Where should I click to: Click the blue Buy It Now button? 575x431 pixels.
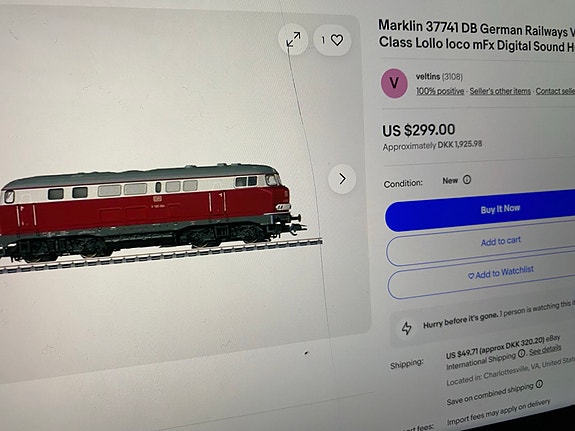point(480,210)
